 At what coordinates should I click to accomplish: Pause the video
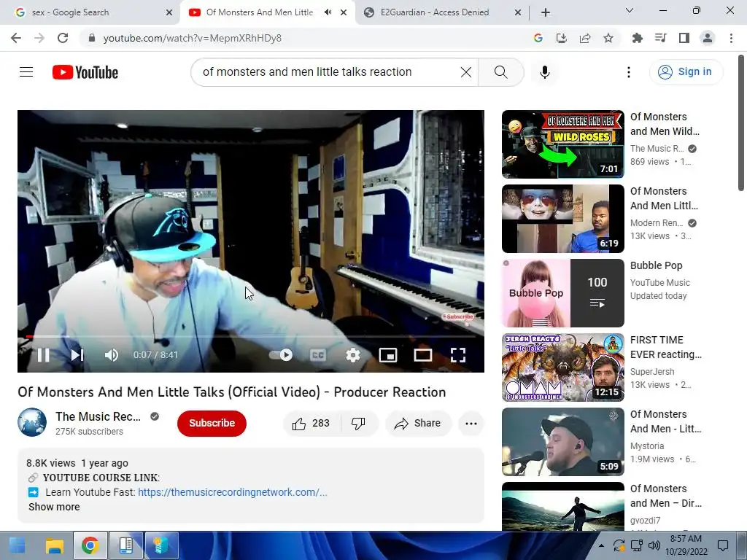coord(43,355)
